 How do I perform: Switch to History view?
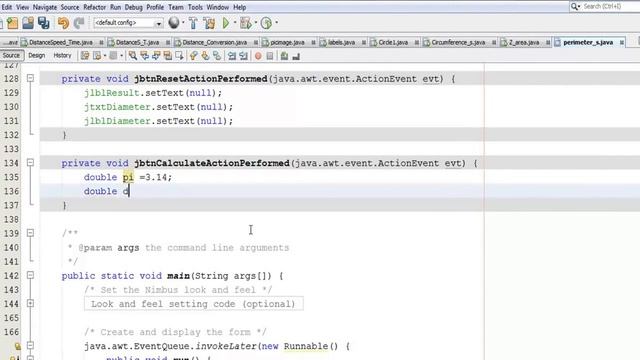[62, 56]
